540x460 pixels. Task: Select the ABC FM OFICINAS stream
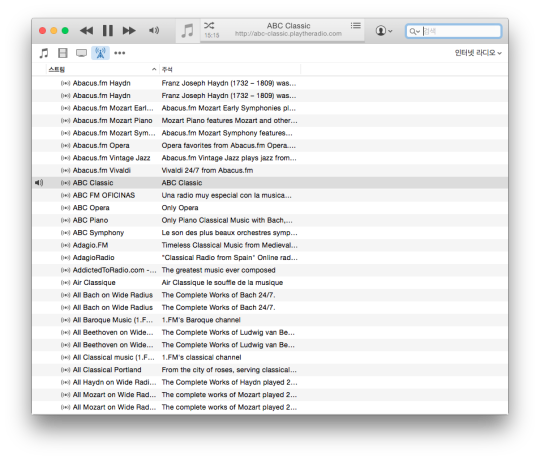click(270, 195)
